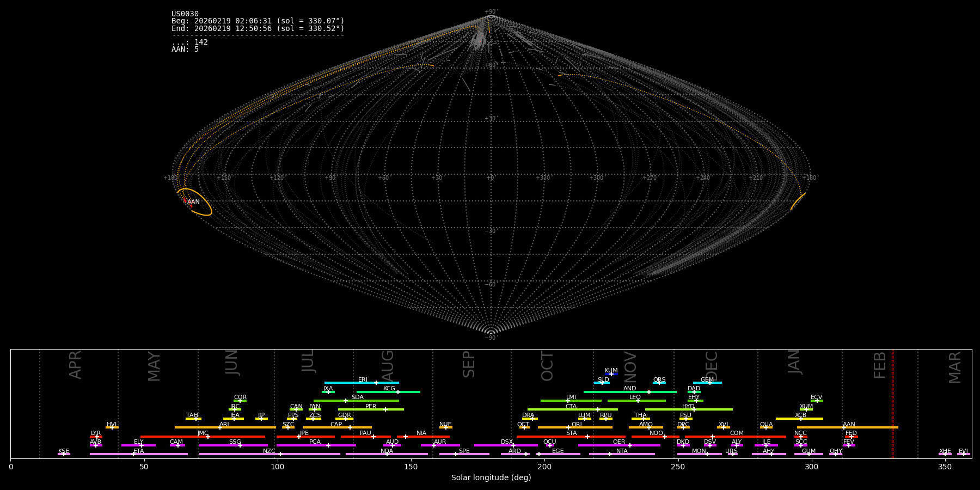Click the HYD shower label
The image size is (980, 490).
click(689, 407)
